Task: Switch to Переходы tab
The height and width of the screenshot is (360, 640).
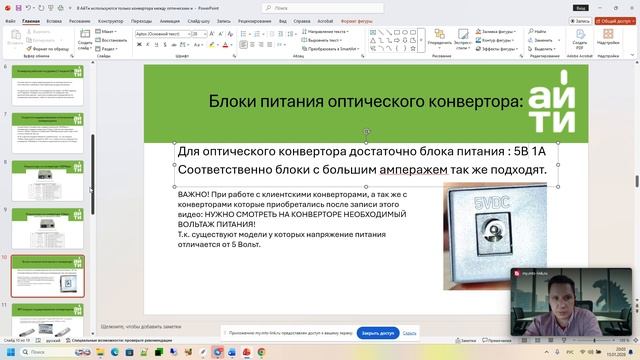Action: pyautogui.click(x=141, y=21)
